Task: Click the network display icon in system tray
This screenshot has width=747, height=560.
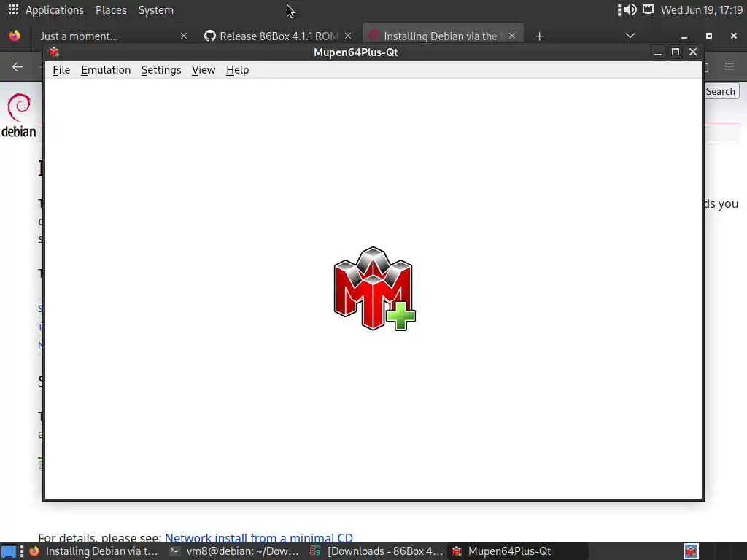Action: 648,9
